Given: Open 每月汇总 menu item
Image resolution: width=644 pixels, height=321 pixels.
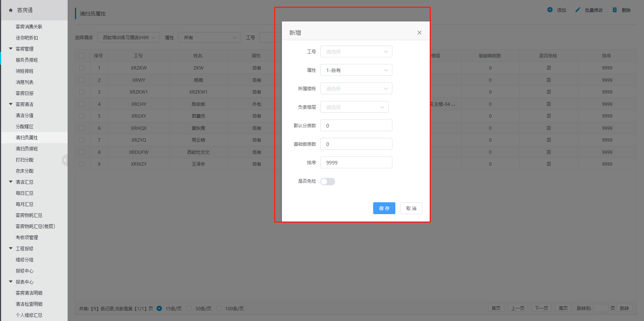Looking at the screenshot, I should (x=24, y=204).
